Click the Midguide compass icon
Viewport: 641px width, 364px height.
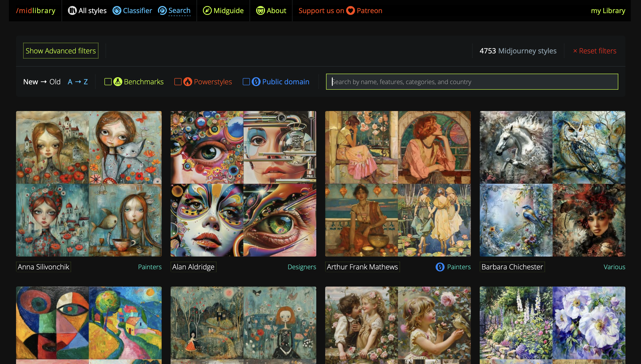pyautogui.click(x=207, y=10)
